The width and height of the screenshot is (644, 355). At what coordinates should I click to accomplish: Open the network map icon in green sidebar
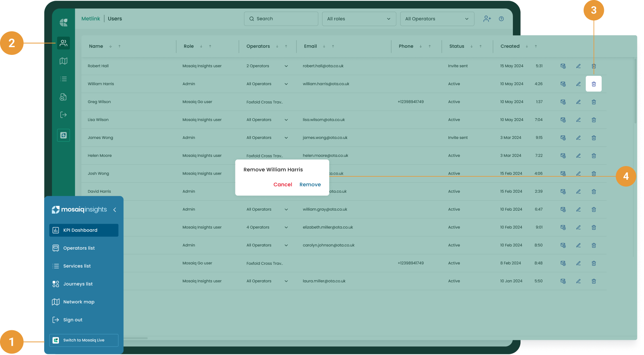(63, 61)
